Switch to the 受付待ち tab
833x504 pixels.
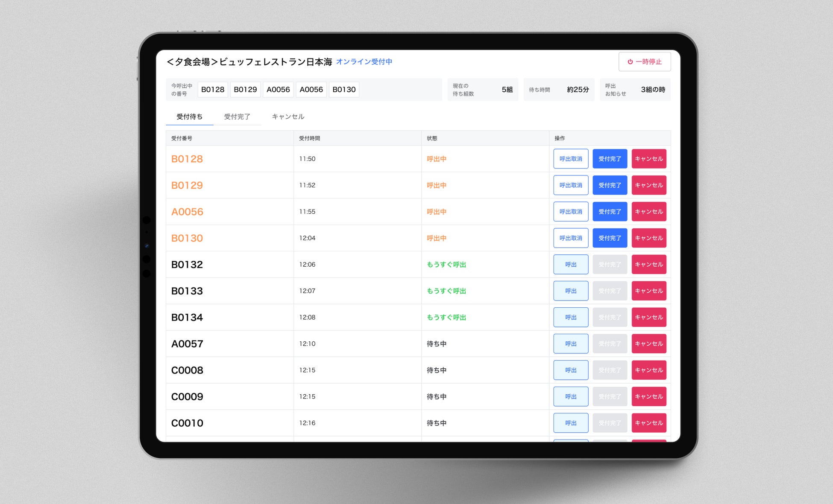coord(189,117)
